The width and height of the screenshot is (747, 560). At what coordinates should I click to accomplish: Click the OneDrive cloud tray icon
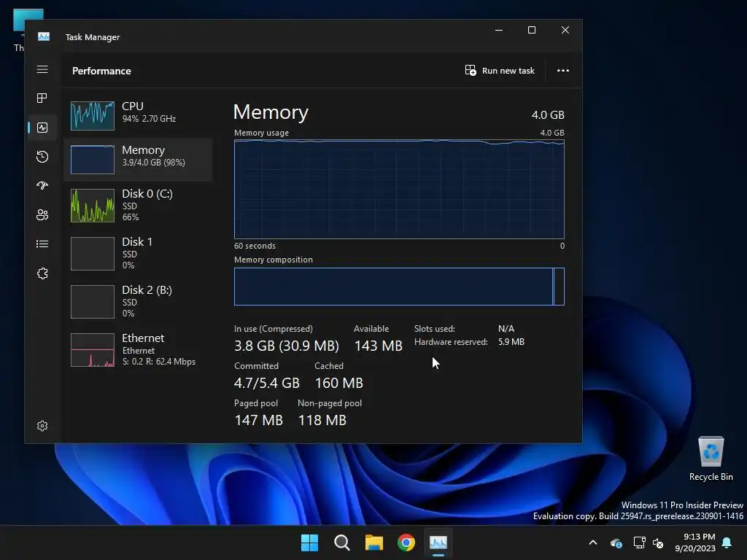pyautogui.click(x=616, y=542)
